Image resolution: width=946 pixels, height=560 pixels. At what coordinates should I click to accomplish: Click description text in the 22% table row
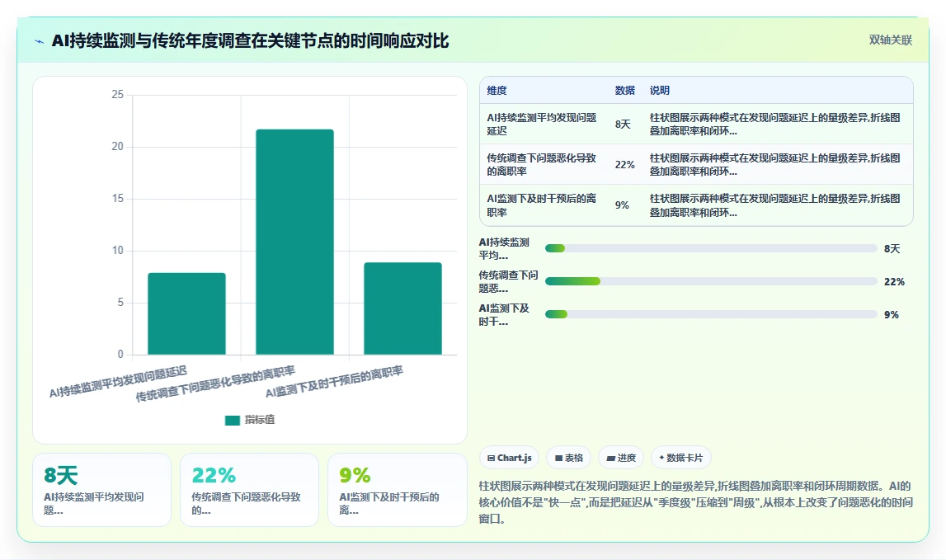tap(774, 165)
